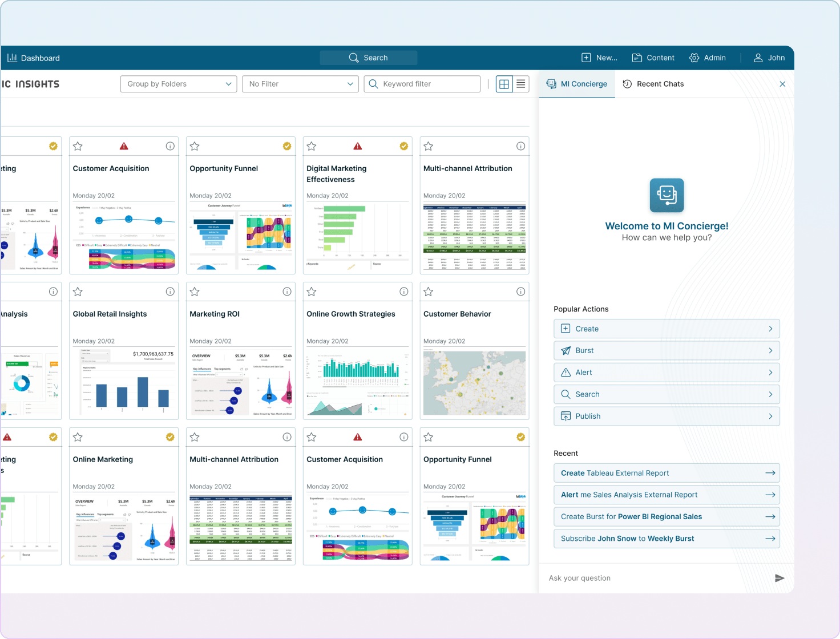Click verified badge on Digital Marketing Effectiveness card
The image size is (840, 639).
click(x=404, y=146)
